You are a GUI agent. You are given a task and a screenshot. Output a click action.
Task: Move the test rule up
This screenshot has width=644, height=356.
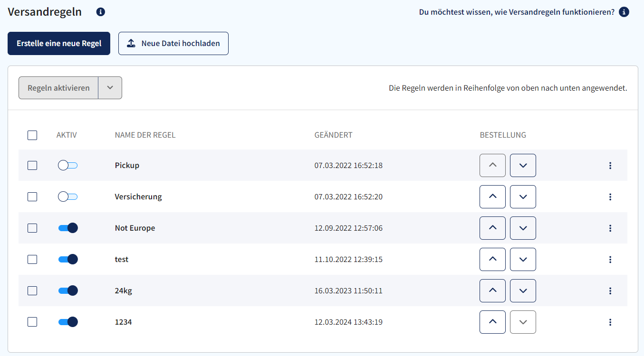point(493,259)
